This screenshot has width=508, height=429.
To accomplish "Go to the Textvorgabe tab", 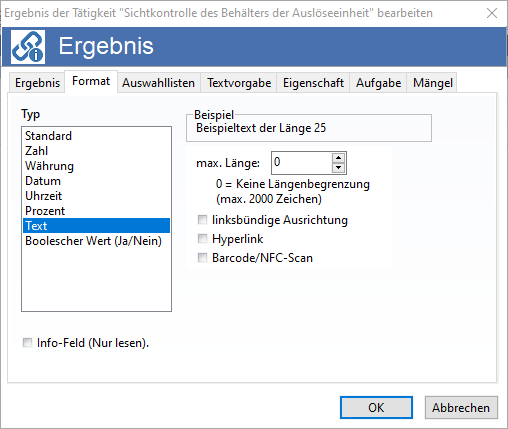I will (239, 83).
